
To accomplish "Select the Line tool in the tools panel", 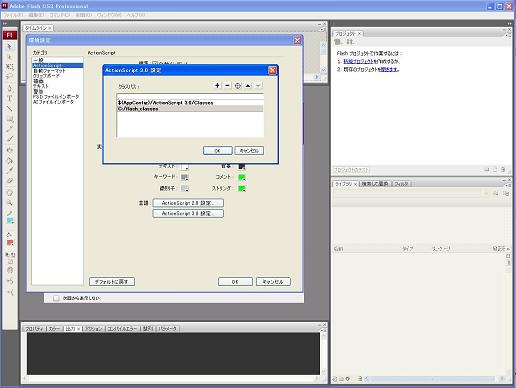I will point(10,109).
